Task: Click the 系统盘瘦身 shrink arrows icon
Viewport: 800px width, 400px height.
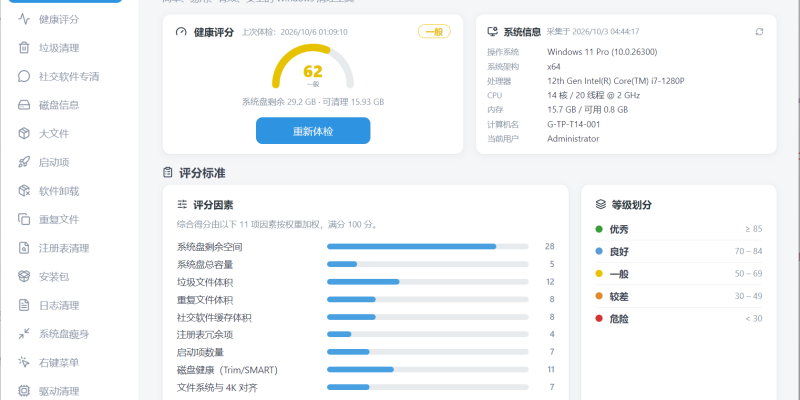Action: 24,334
